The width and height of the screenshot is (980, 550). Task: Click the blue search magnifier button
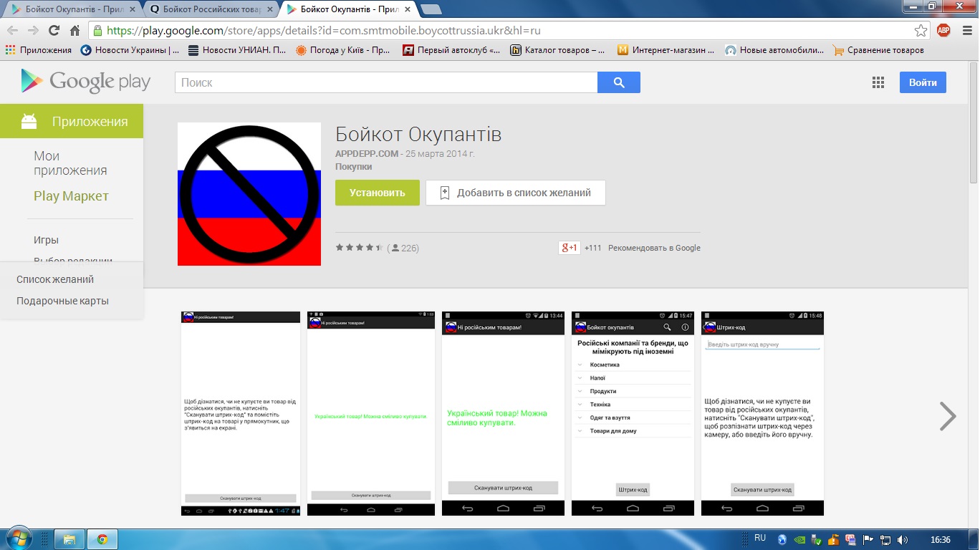(x=618, y=82)
